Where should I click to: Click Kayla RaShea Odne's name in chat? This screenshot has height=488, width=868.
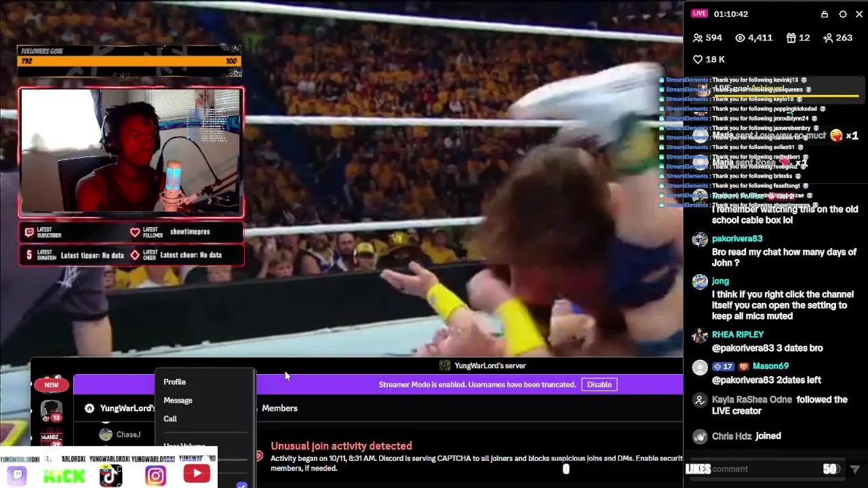tap(753, 400)
